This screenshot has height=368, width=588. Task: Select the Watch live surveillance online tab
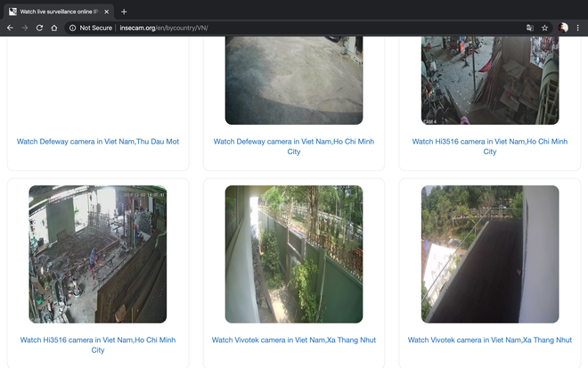point(58,12)
